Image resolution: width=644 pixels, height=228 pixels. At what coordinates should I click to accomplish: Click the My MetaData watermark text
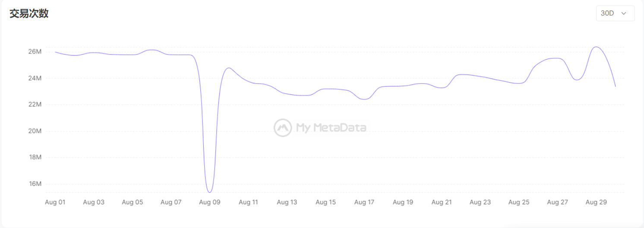pyautogui.click(x=331, y=128)
